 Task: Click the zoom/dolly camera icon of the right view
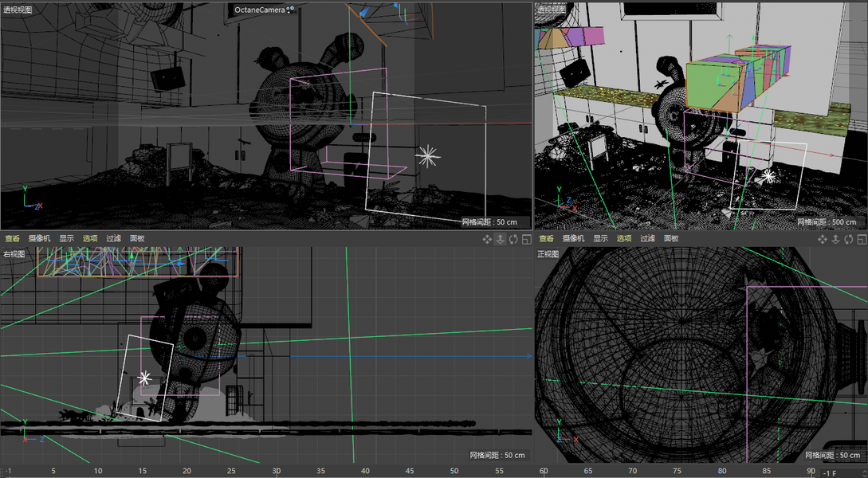[500, 239]
